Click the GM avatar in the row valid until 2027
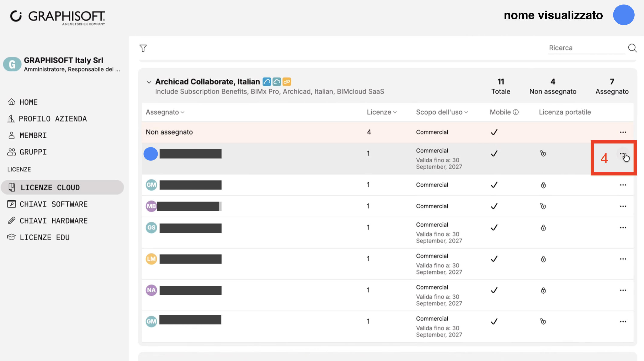Screen dimensions: 644x361 151,322
